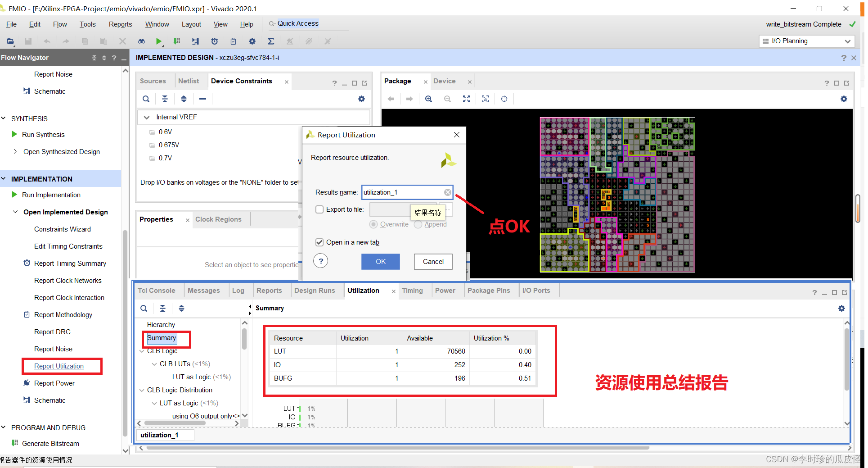Click Autofit Selection in Package toolbar
The height and width of the screenshot is (468, 868).
point(485,99)
